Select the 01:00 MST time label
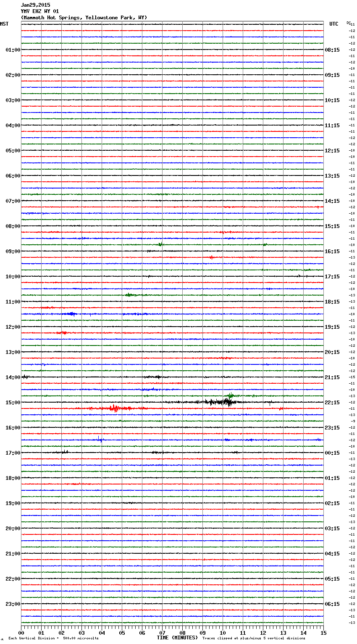 point(13,50)
